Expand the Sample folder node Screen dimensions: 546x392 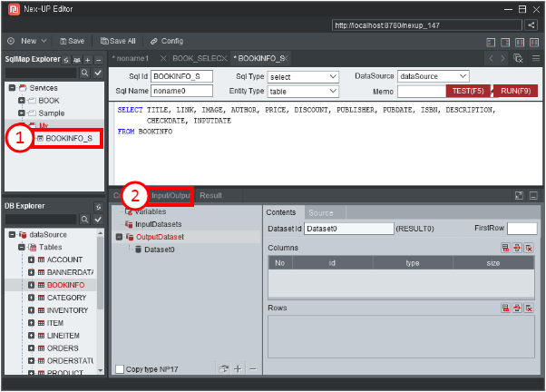[x=21, y=113]
